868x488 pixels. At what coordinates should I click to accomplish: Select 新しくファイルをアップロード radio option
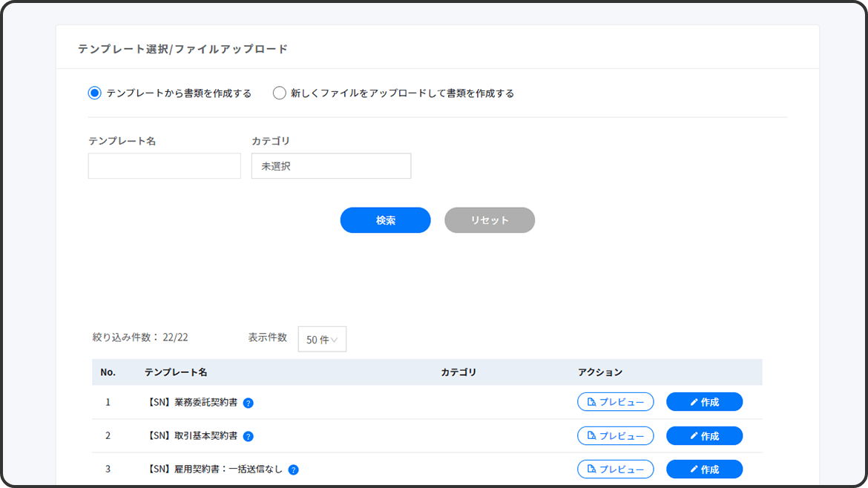click(280, 93)
